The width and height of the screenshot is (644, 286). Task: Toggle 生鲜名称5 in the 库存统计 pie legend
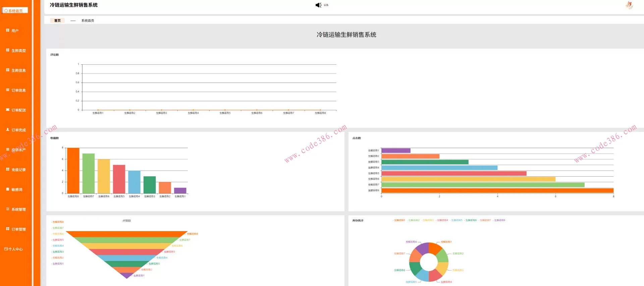click(456, 220)
